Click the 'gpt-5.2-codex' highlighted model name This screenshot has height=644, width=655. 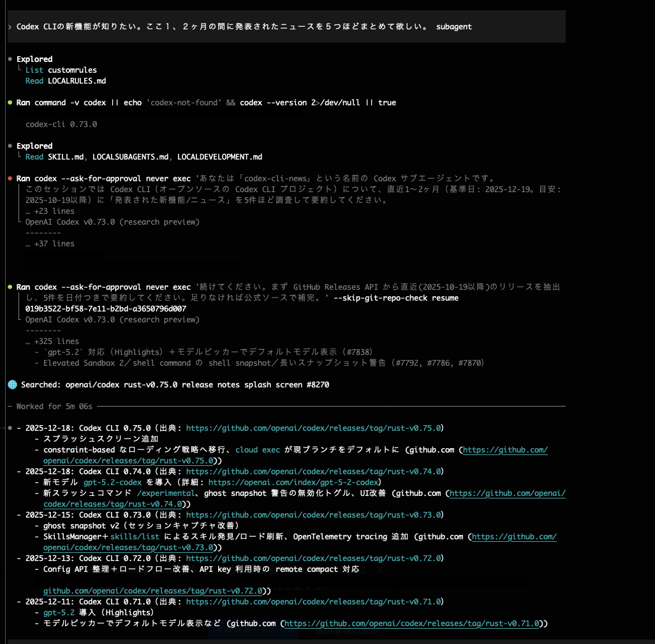[x=113, y=483]
